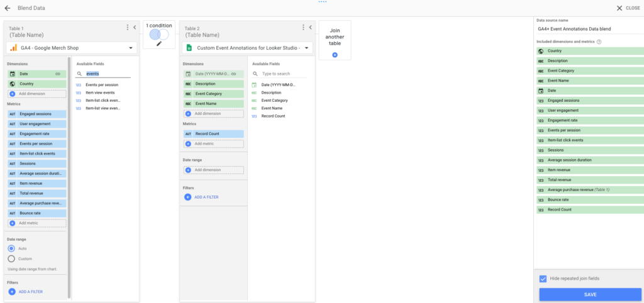Image resolution: width=644 pixels, height=303 pixels.
Task: Click the Table 1 available fields search box
Action: coord(103,74)
